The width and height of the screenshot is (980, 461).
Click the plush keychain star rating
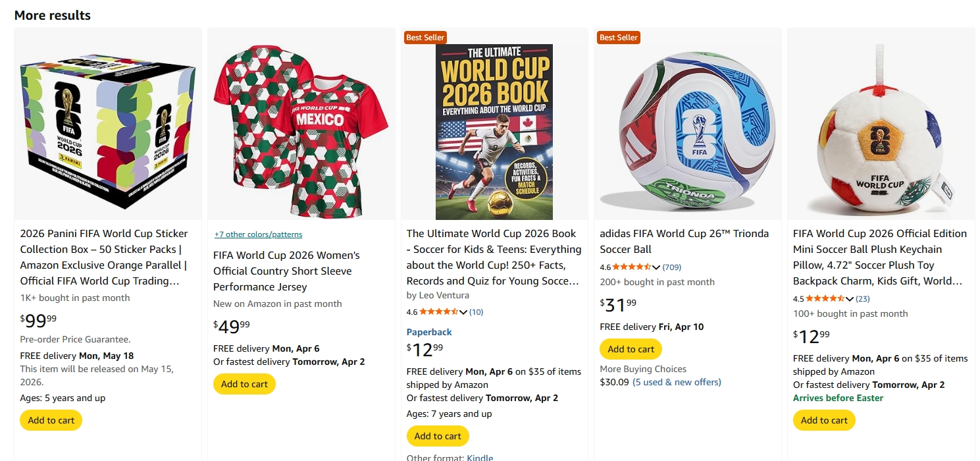click(824, 298)
